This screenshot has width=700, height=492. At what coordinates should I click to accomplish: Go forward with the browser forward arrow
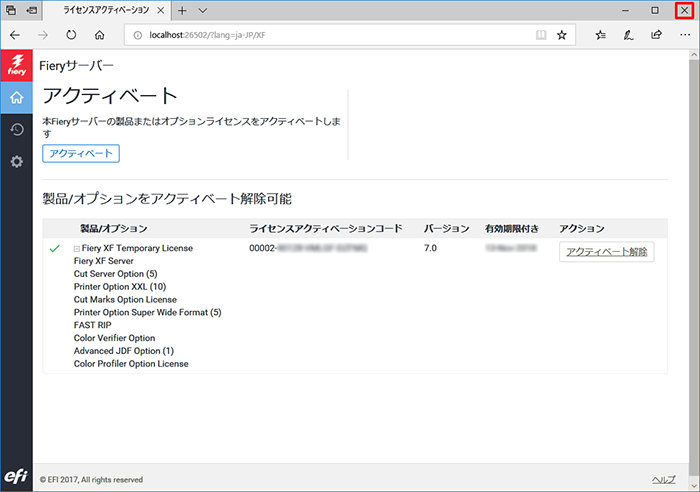click(43, 35)
